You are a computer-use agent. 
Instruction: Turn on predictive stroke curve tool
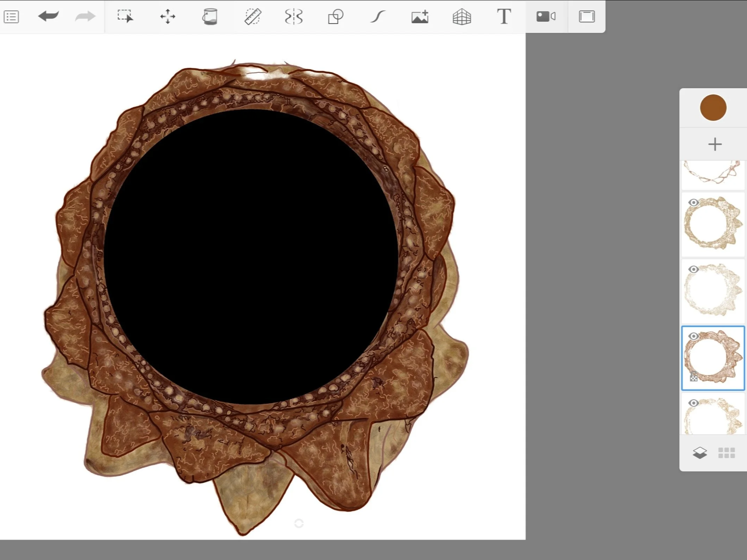pyautogui.click(x=378, y=16)
